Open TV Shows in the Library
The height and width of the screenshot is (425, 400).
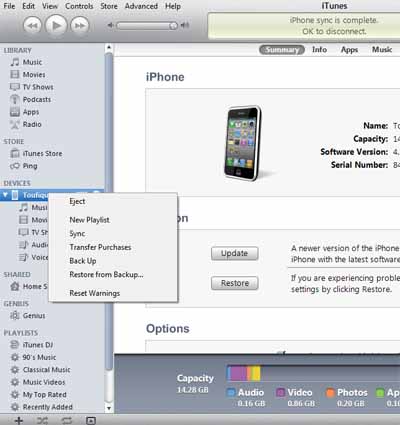click(x=32, y=87)
